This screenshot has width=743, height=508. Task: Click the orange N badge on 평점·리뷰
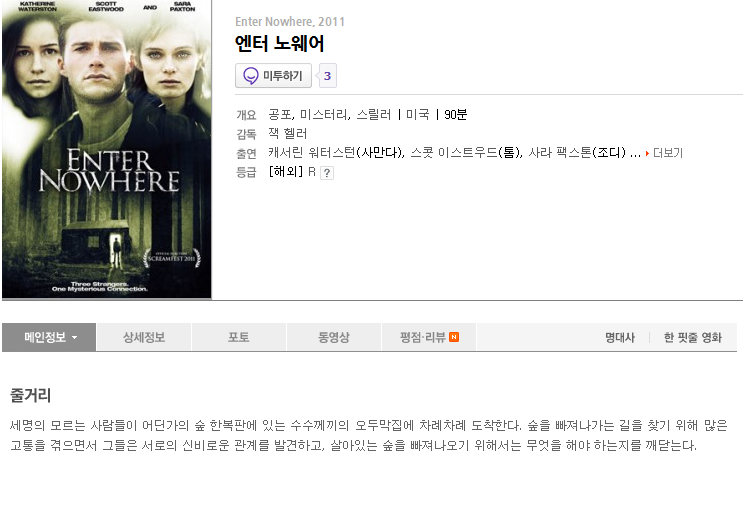tap(454, 337)
